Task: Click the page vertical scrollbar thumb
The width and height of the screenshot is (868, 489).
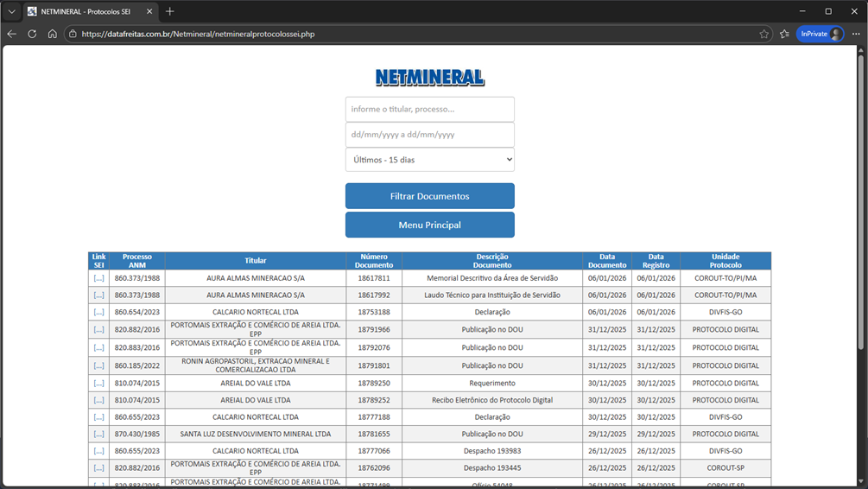Action: (x=860, y=201)
